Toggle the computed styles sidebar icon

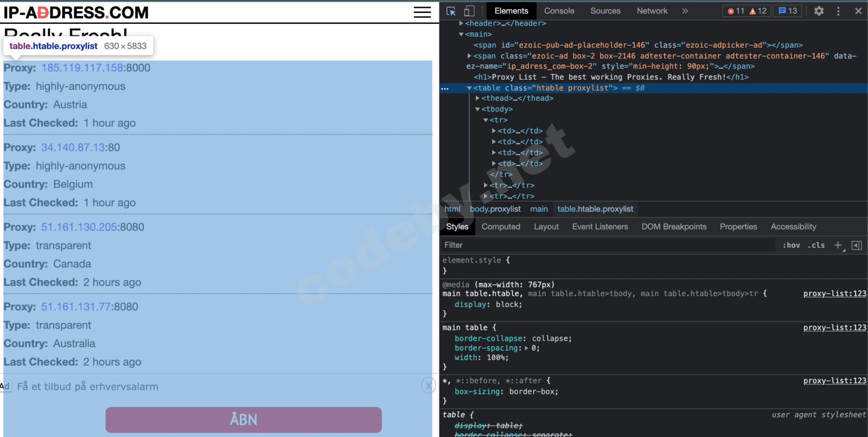tap(857, 246)
